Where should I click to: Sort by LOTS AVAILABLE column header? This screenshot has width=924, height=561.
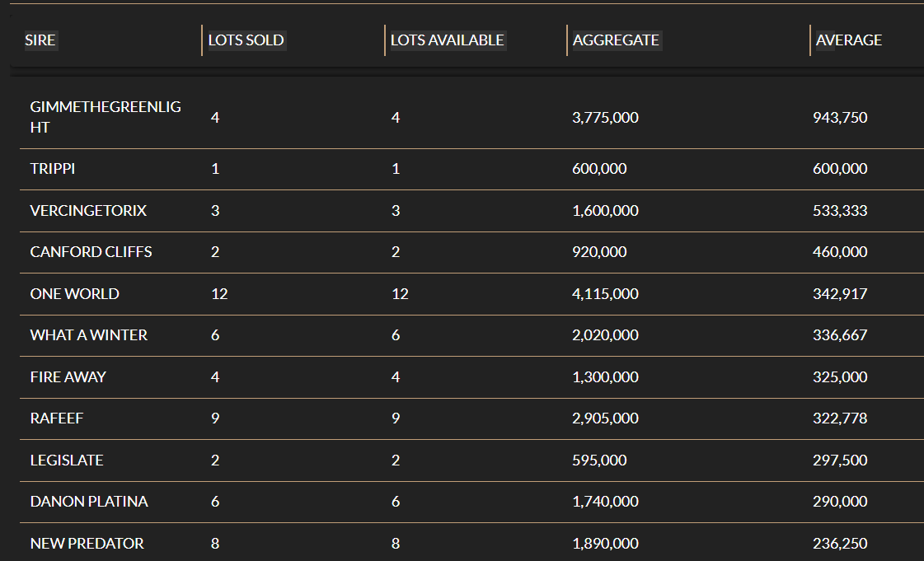(448, 40)
